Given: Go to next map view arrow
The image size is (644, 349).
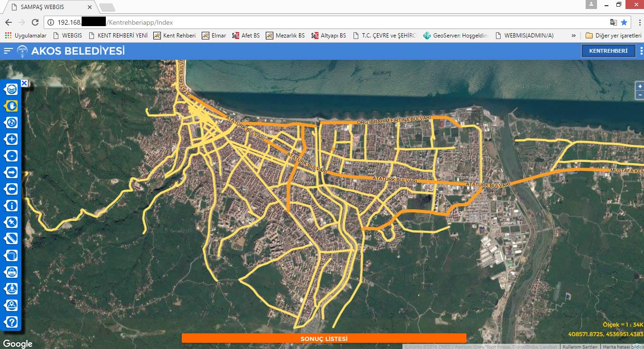Looking at the screenshot, I should click(11, 172).
